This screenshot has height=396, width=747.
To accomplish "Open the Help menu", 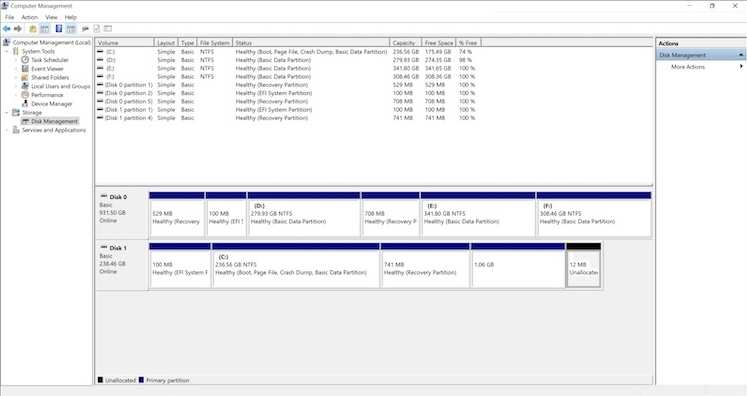I will pos(71,17).
